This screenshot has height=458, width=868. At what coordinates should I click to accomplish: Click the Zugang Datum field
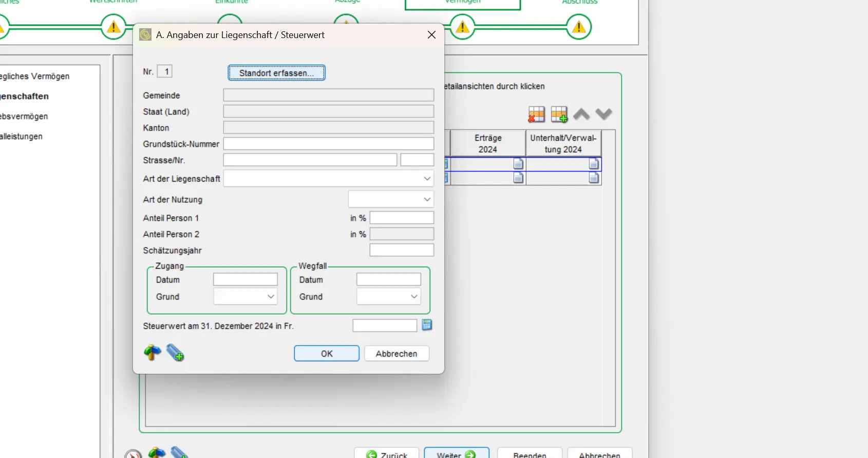click(x=246, y=280)
